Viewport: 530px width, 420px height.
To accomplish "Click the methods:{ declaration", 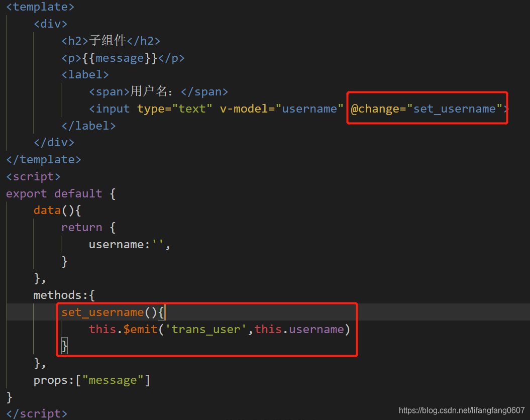I will (x=64, y=295).
